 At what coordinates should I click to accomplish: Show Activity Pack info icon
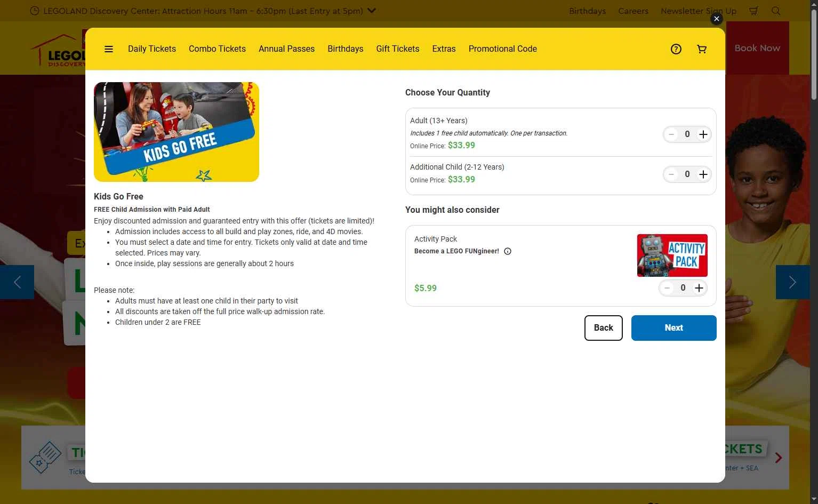click(x=508, y=251)
